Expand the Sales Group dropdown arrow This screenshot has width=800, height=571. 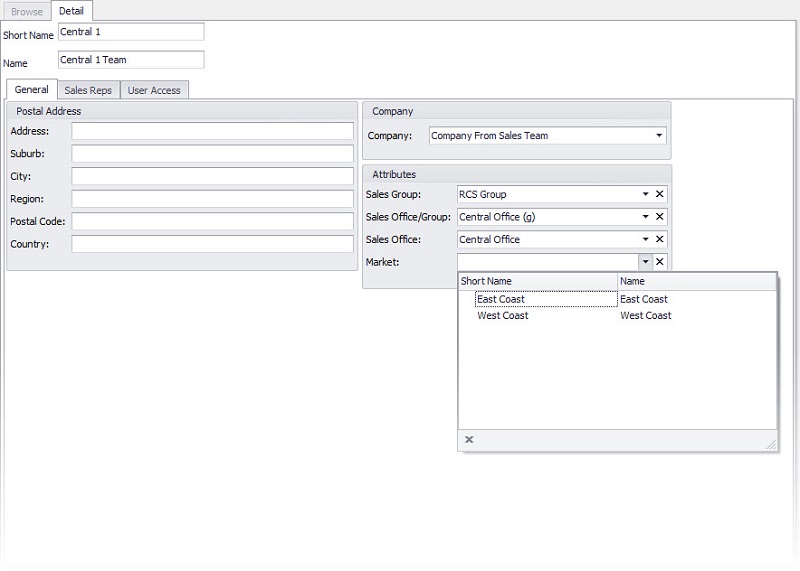coord(645,194)
